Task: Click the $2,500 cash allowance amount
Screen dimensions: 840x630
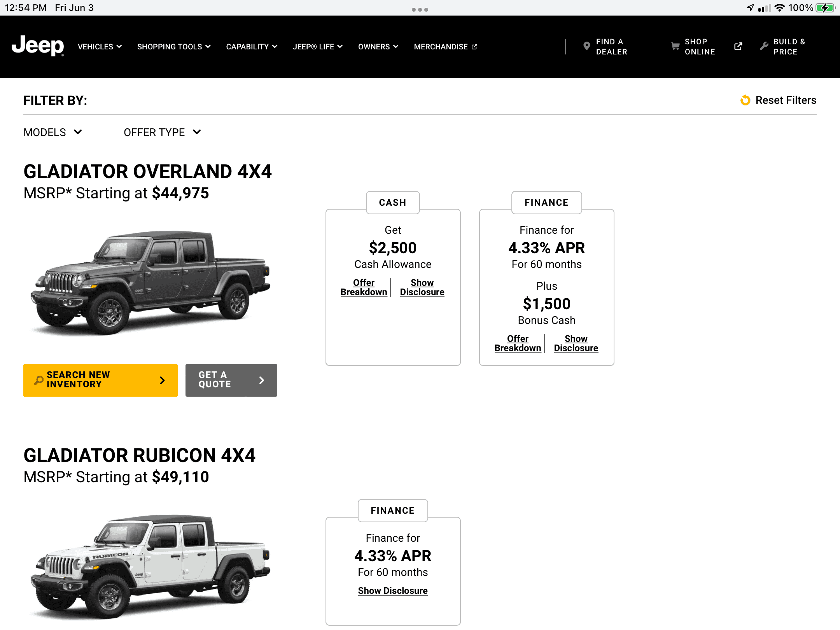Action: [393, 248]
